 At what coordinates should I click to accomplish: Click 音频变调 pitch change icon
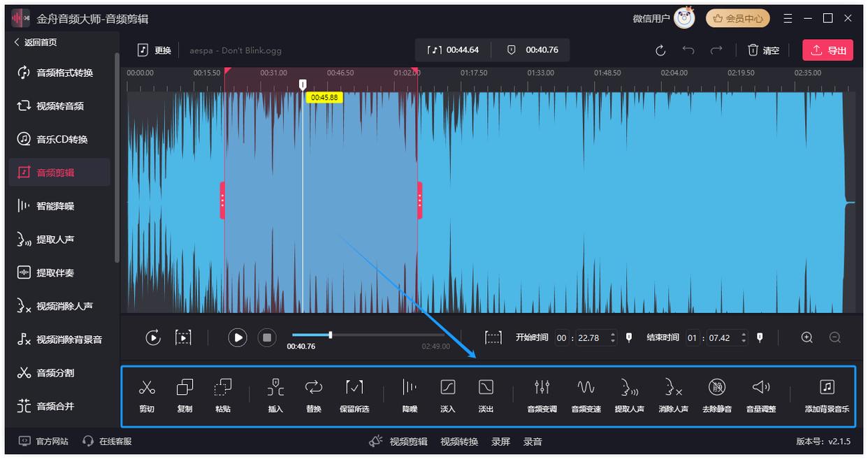point(542,388)
